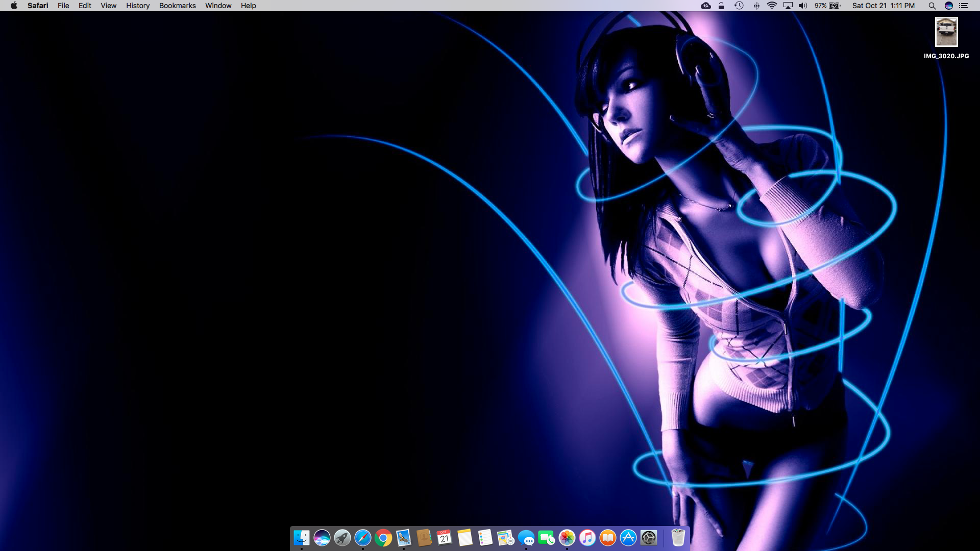Open the History menu
Screen dimensions: 980x551
click(x=138, y=6)
